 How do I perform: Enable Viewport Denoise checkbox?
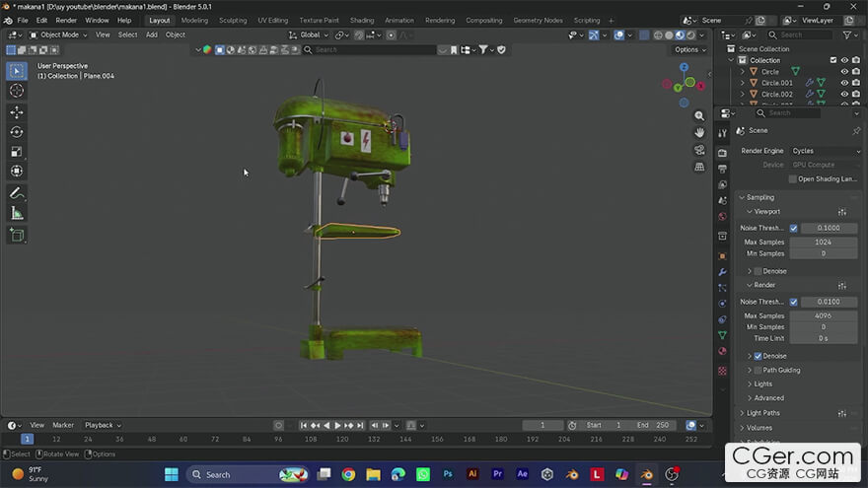(x=758, y=271)
